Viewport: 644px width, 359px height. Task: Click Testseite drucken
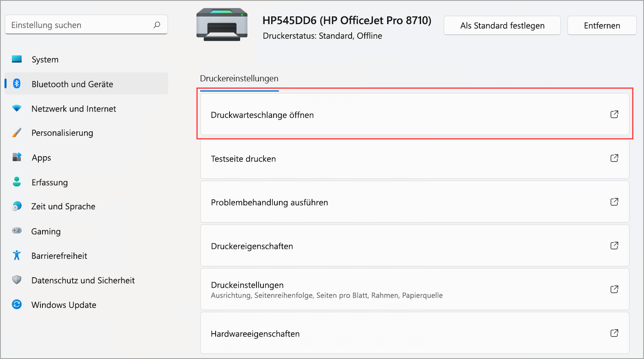(414, 158)
